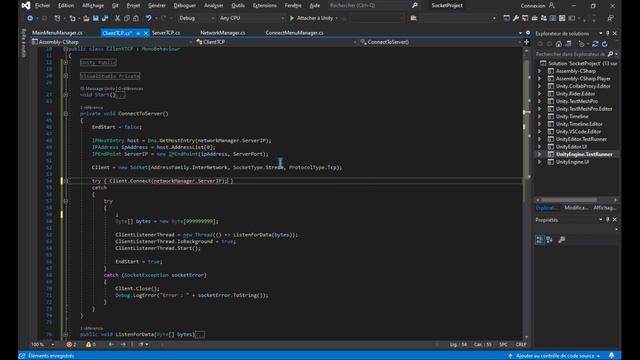Select Unity.VSCode.Editor in the tree
The width and height of the screenshot is (640, 360).
coord(578,131)
